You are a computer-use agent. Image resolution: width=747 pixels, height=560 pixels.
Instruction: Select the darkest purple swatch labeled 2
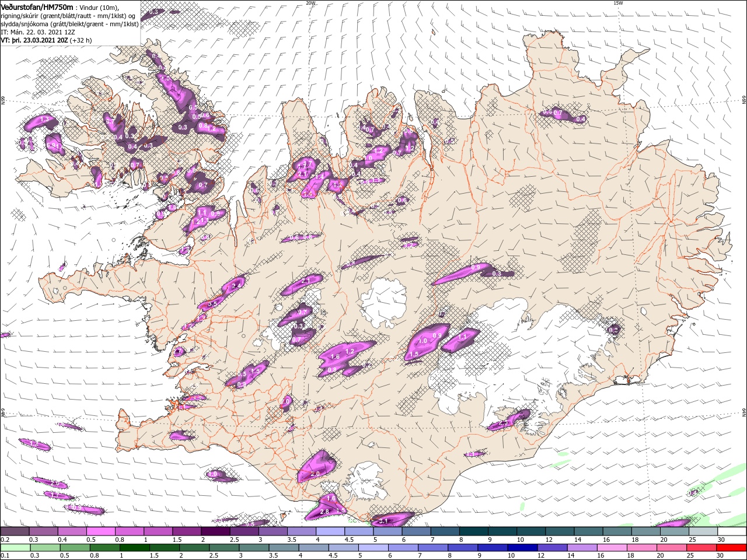[215, 531]
